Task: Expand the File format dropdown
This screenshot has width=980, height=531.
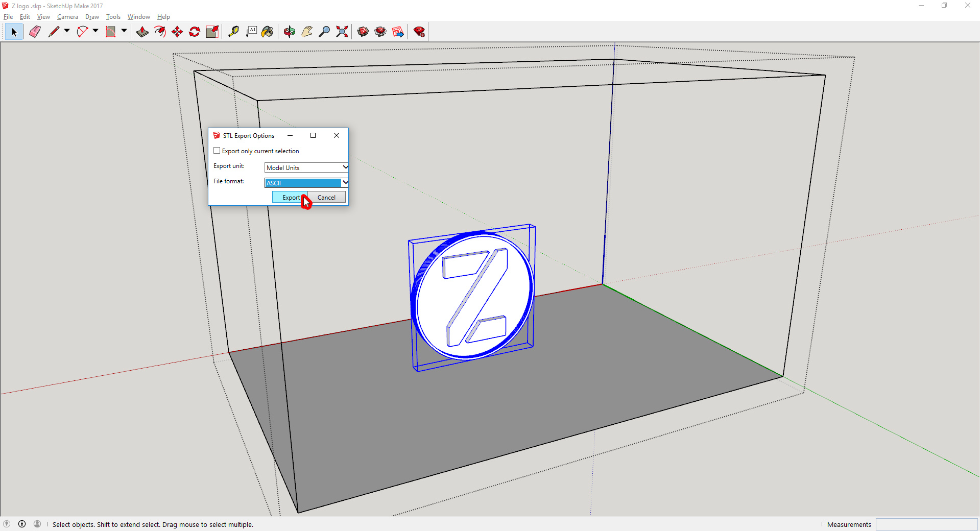Action: 345,182
